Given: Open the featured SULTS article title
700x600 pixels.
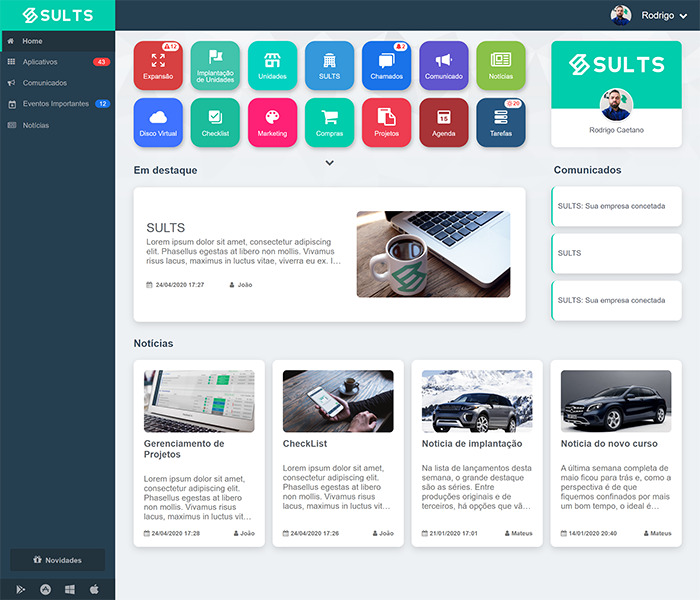Looking at the screenshot, I should click(166, 228).
